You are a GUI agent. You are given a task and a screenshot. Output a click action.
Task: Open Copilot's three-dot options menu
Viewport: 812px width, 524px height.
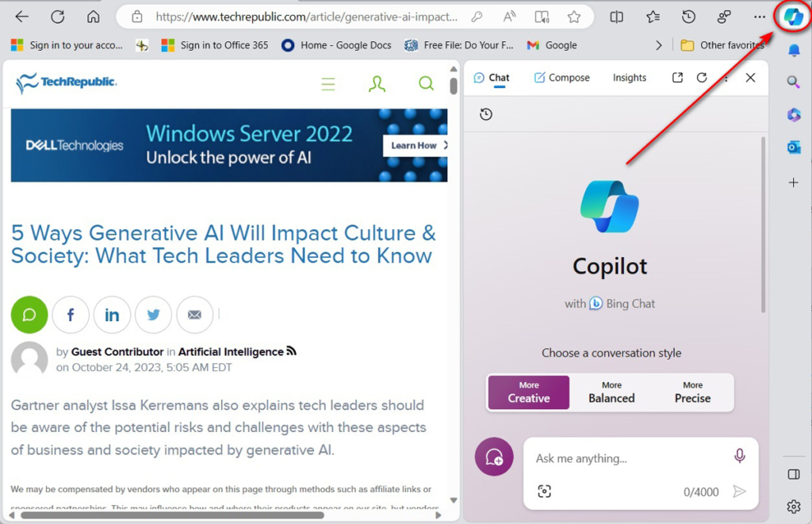coord(726,77)
